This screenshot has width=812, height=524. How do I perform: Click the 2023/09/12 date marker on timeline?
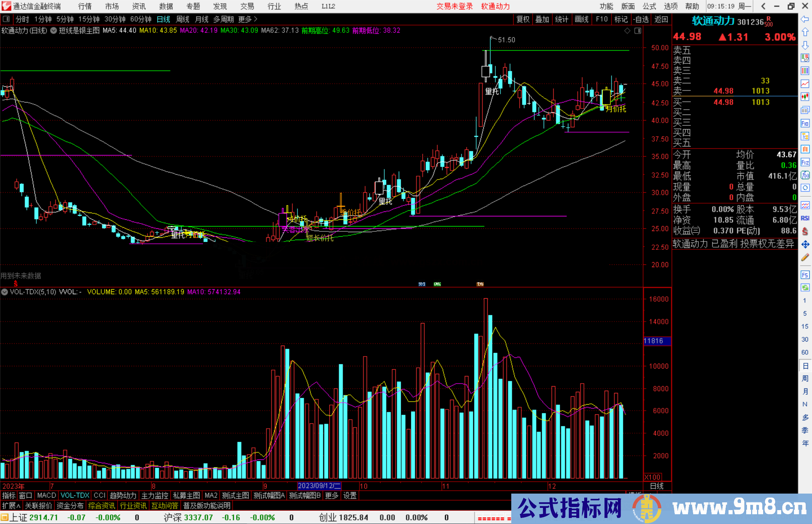tap(319, 486)
